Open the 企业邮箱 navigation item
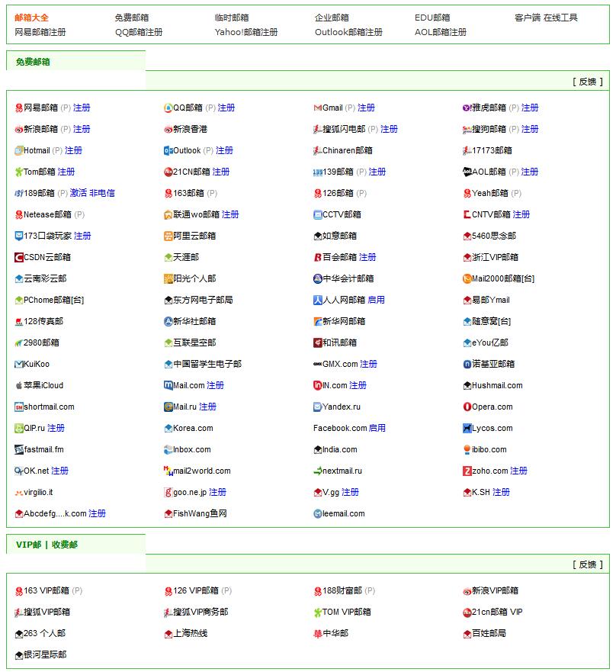Screen dimensions: 616x672 332,18
